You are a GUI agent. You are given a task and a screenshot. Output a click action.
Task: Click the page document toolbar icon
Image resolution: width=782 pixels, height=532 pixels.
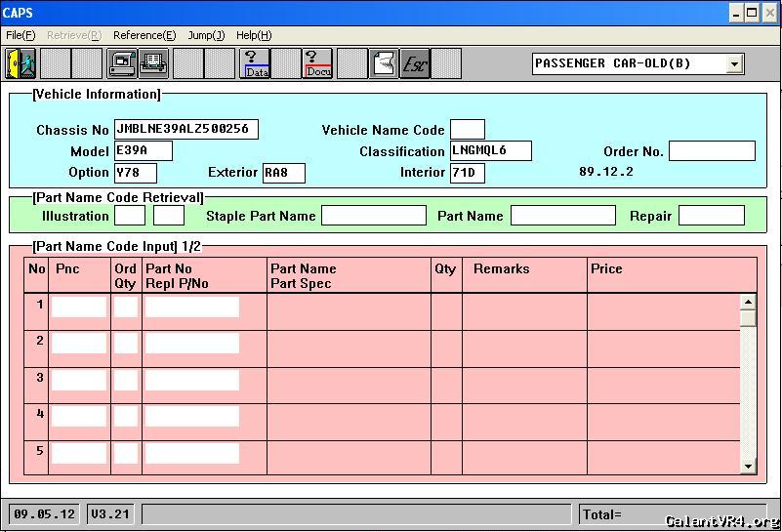384,63
